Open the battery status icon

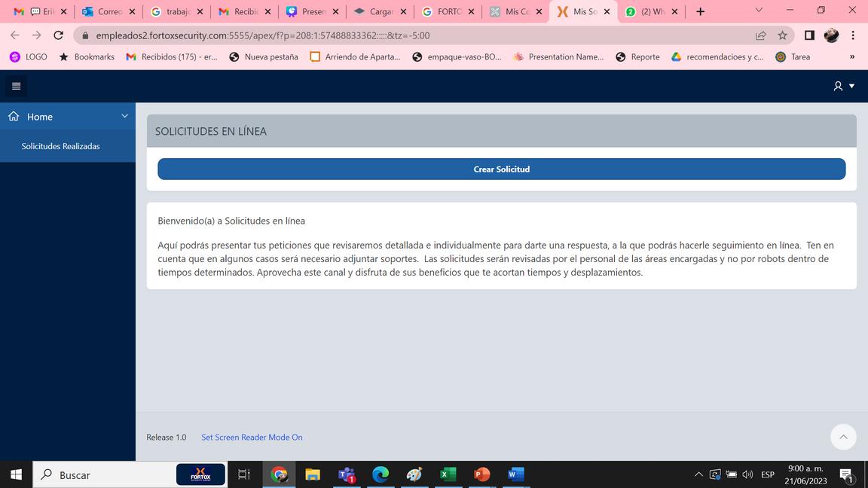[732, 474]
